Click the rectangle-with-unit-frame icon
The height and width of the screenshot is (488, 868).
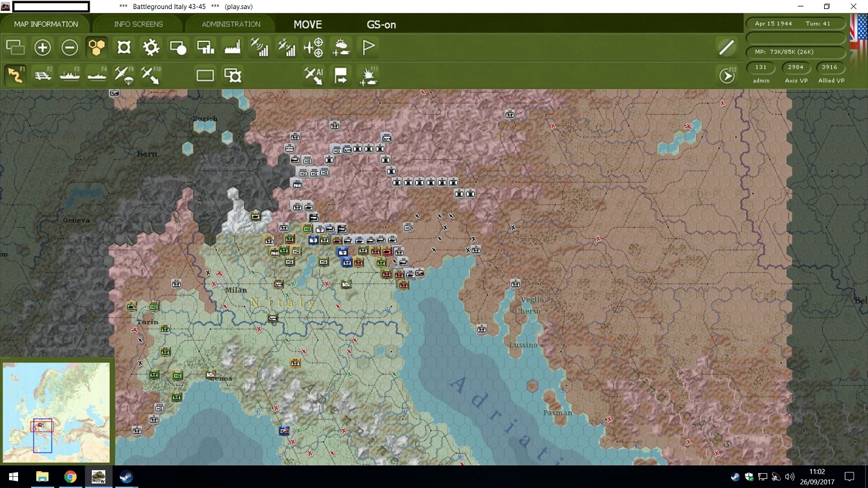(x=232, y=76)
